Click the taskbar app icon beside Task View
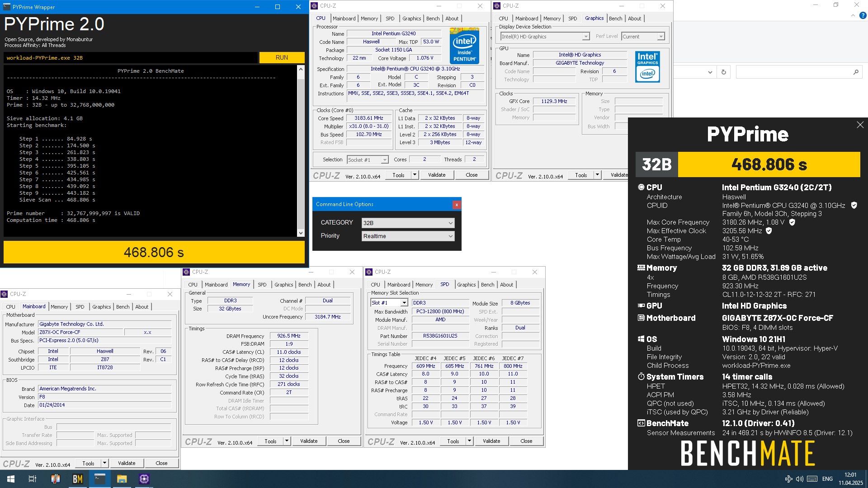Screen dimensions: 868x488 coord(55,479)
